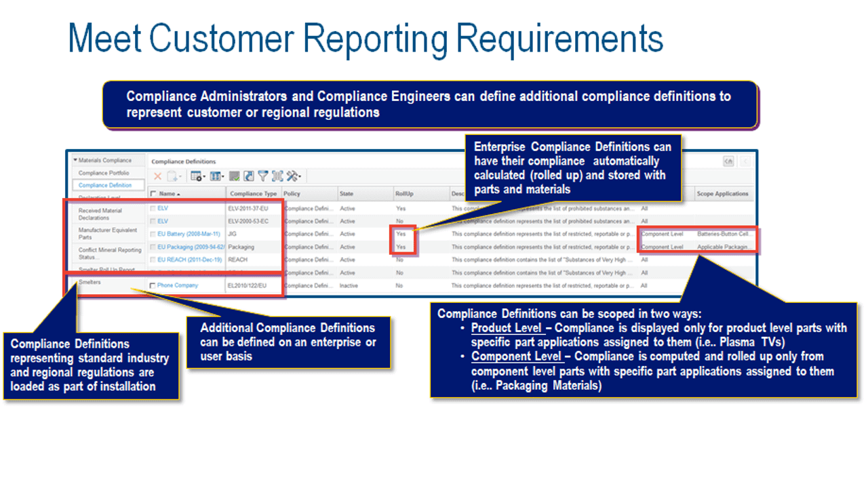Click the funnel filter icon
Screen dimensions: 868x488
click(262, 176)
